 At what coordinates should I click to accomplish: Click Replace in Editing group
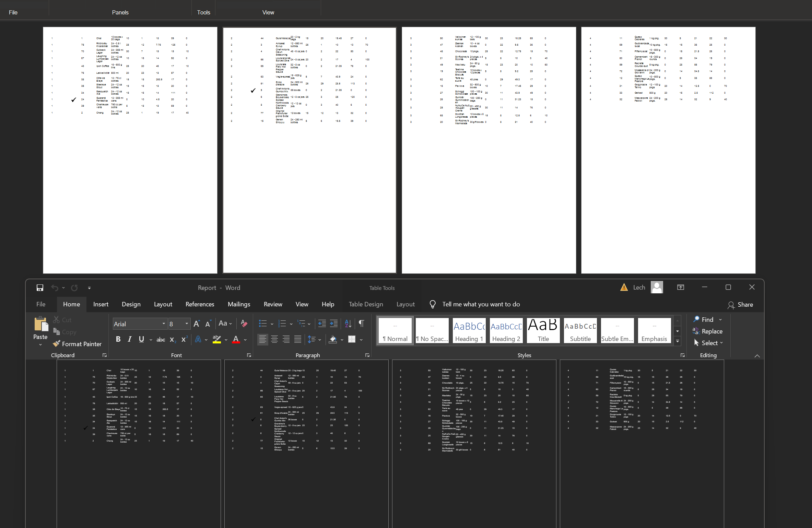707,331
